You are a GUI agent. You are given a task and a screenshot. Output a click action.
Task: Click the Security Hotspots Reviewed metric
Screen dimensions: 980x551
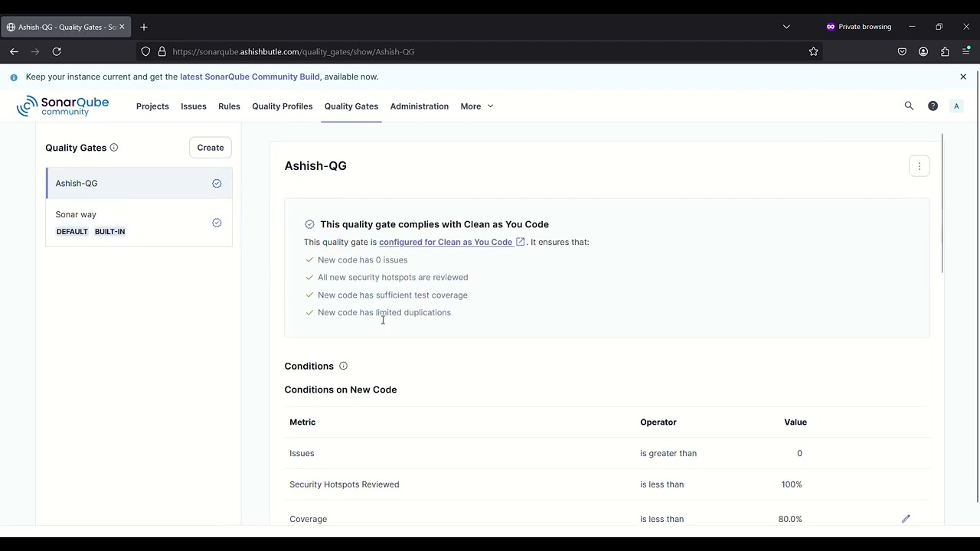[345, 484]
